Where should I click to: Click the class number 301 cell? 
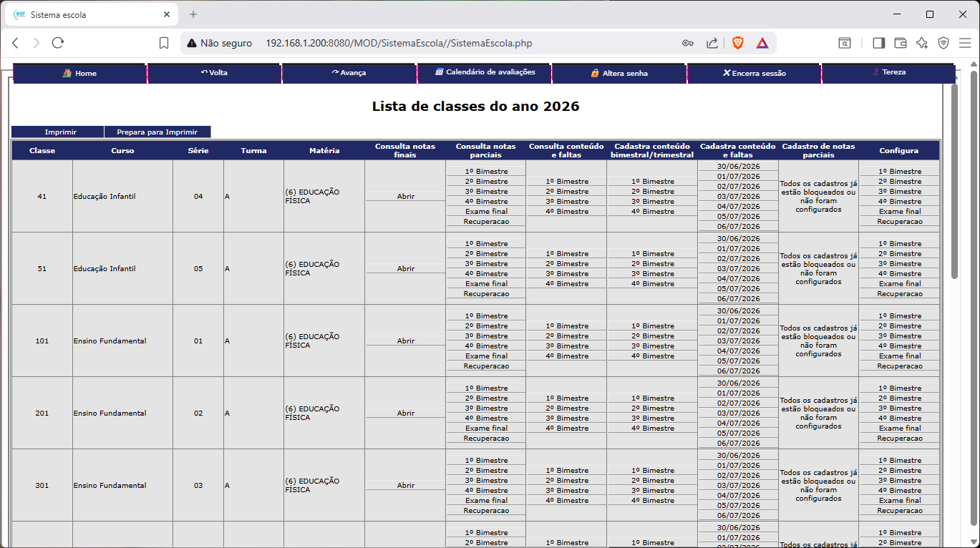tap(42, 485)
